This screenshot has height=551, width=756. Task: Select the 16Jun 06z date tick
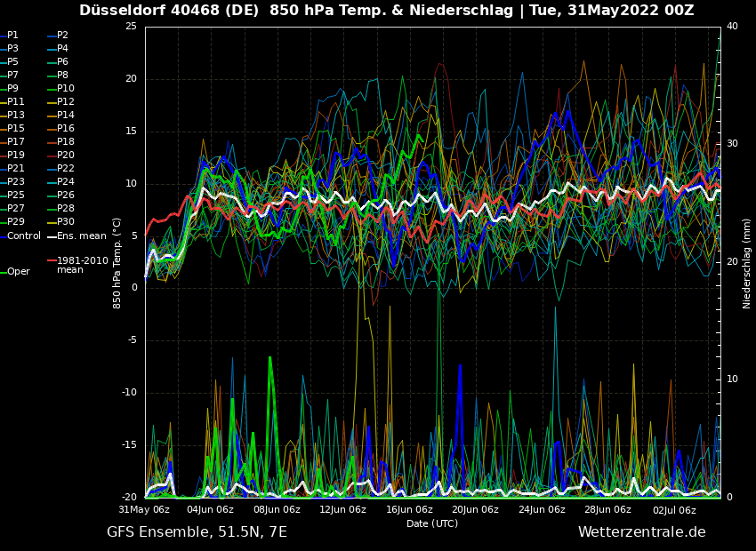tap(409, 509)
